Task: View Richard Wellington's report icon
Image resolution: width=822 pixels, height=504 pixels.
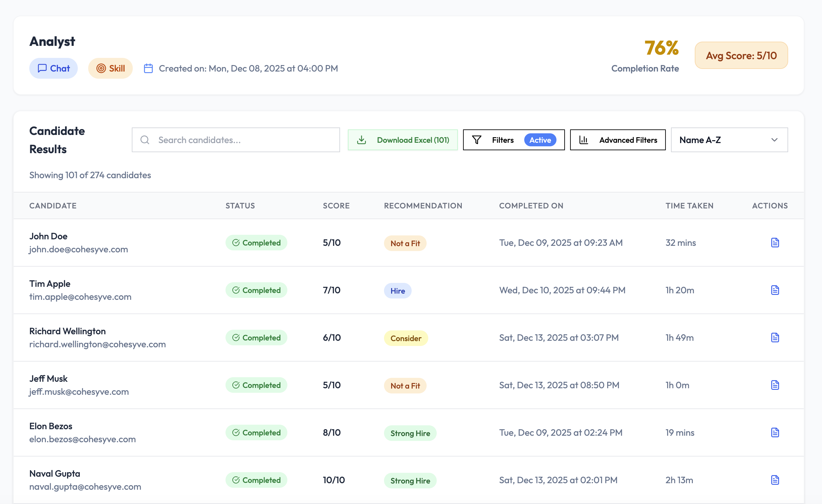Action: [774, 337]
